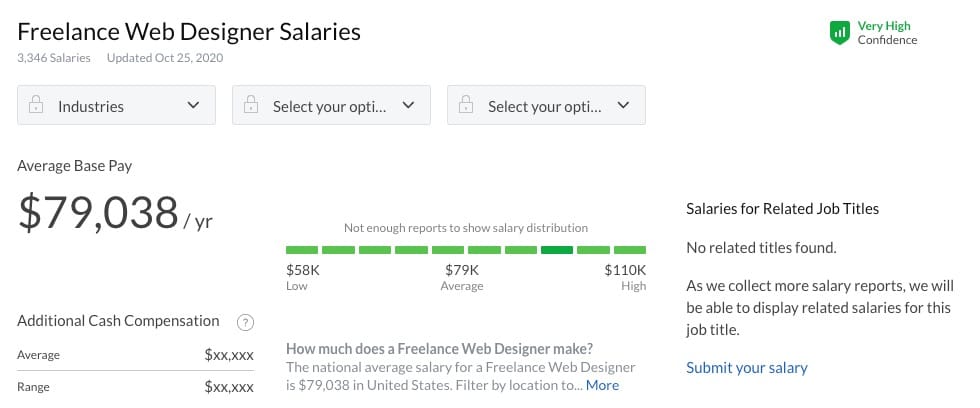Click the first segment of the salary bar

pyautogui.click(x=302, y=249)
